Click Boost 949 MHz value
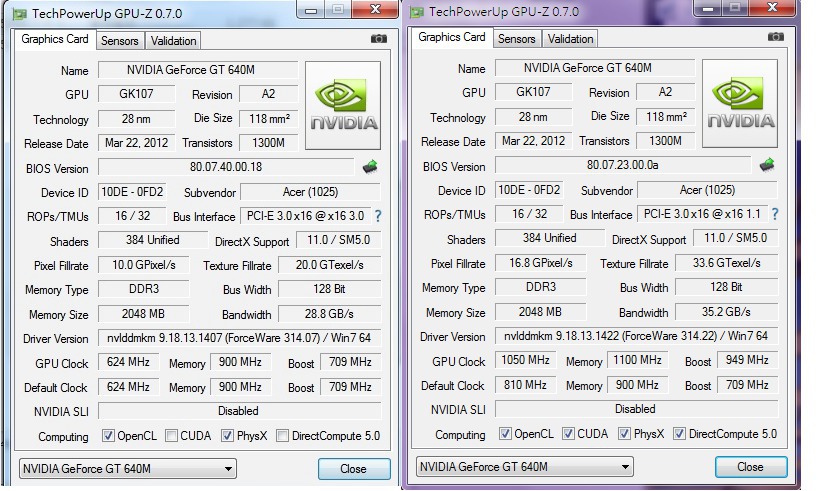Image resolution: width=836 pixels, height=491 pixels. pyautogui.click(x=747, y=360)
